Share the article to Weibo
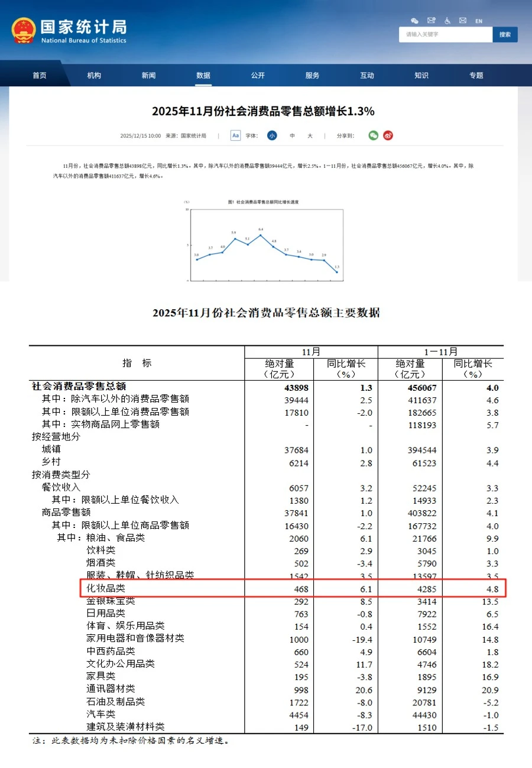The height and width of the screenshot is (768, 532). [388, 135]
